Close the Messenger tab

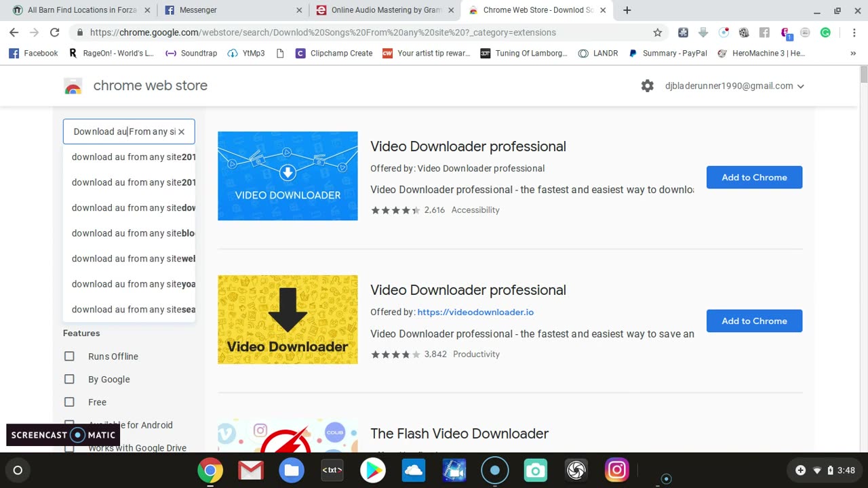click(300, 10)
